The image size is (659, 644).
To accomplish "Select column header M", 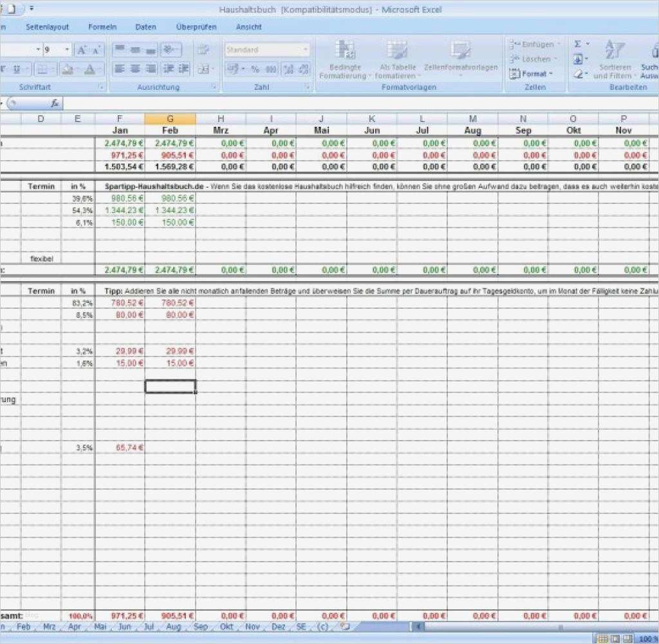I will [x=472, y=119].
